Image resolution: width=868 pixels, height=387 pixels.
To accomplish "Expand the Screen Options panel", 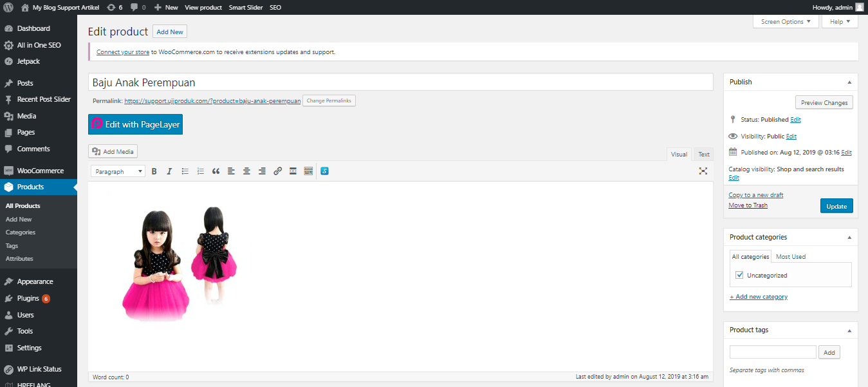I will point(786,22).
